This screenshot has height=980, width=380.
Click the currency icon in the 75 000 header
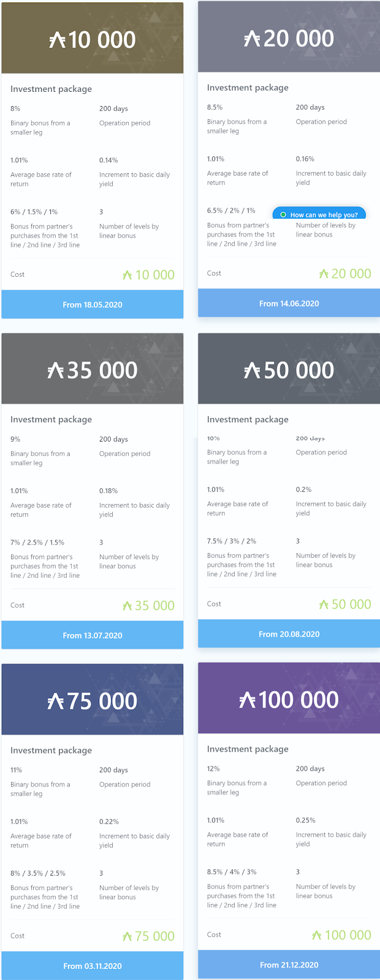[56, 702]
